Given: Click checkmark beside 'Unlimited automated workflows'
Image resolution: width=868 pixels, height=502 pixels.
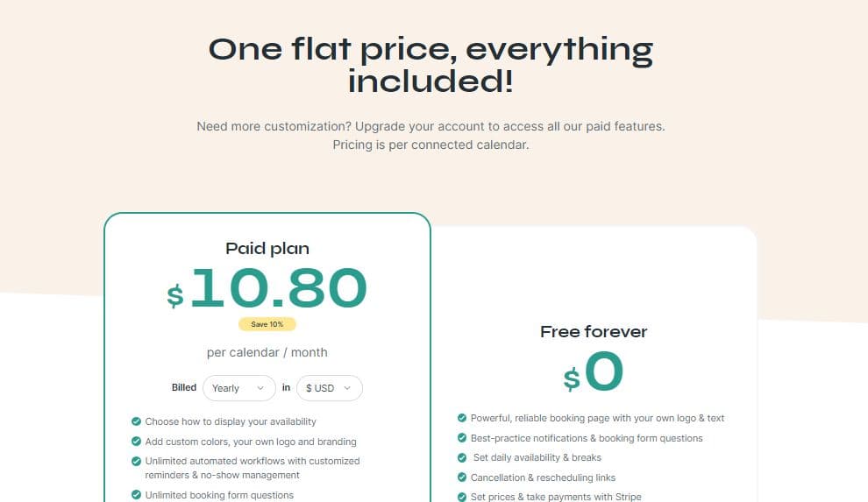Looking at the screenshot, I should click(x=136, y=461).
